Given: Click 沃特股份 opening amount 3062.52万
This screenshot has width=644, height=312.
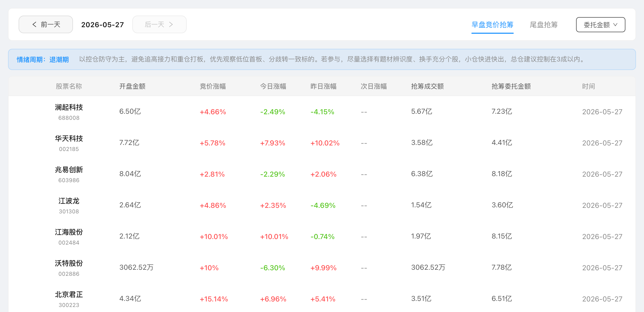Looking at the screenshot, I should [x=136, y=267].
